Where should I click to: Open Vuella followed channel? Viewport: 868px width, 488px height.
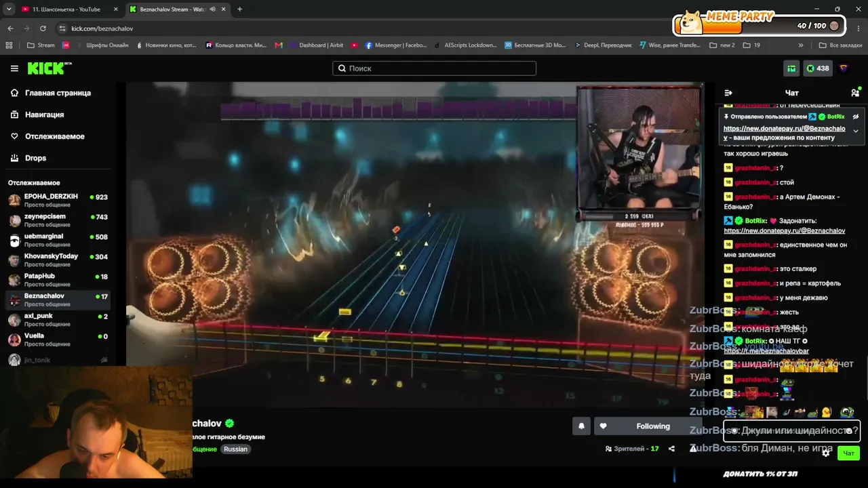click(x=58, y=340)
